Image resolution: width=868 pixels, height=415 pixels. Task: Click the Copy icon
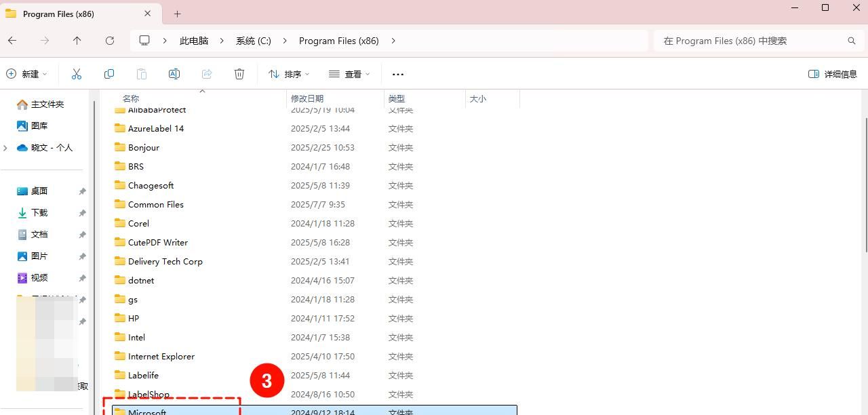click(109, 73)
